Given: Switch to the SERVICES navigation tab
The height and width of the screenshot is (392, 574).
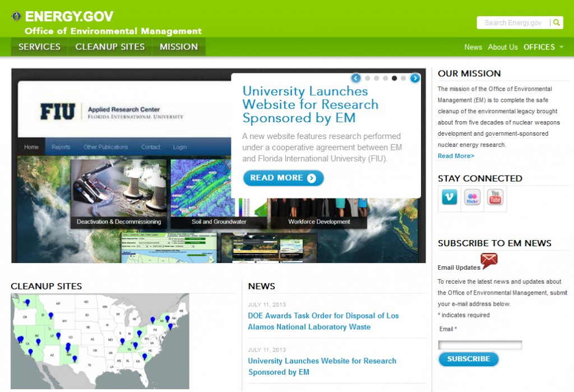Looking at the screenshot, I should tap(39, 47).
